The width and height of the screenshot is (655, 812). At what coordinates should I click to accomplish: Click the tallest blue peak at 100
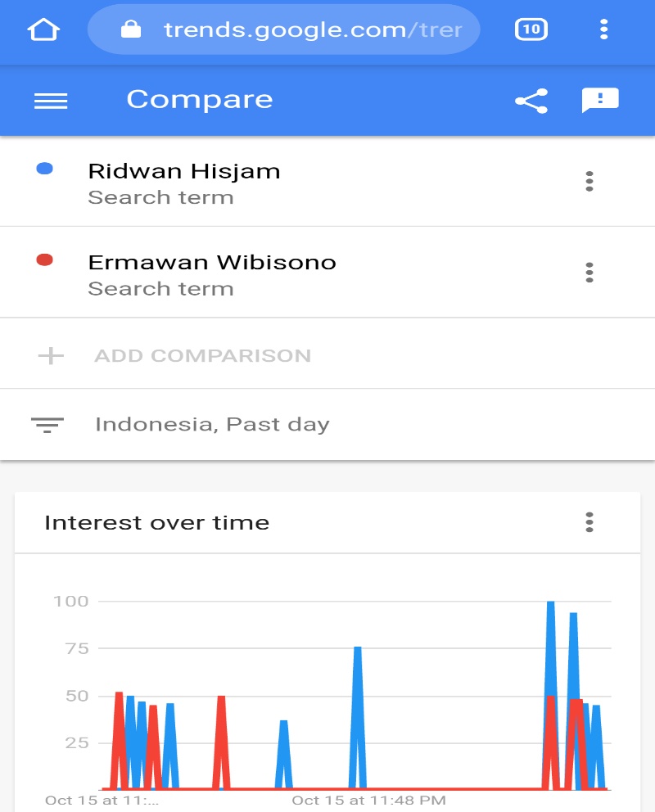coord(551,604)
